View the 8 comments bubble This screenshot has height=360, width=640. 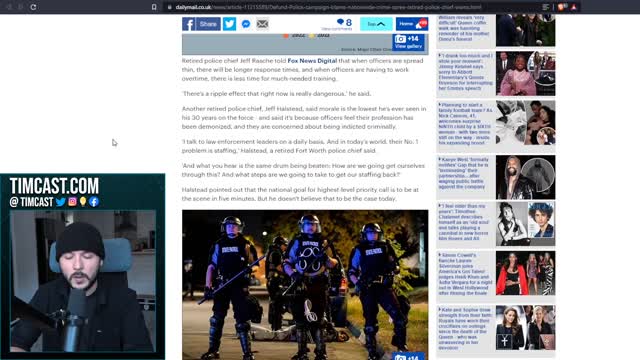point(344,23)
